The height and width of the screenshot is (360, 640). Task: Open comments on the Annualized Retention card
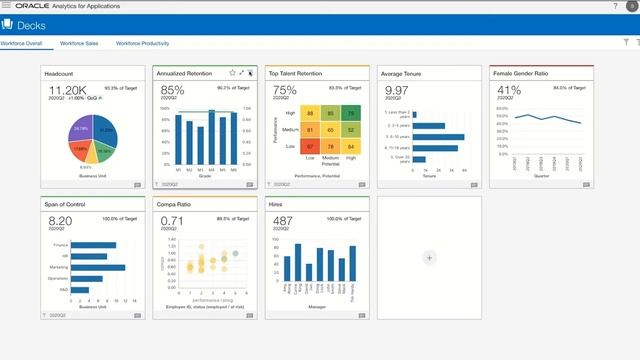tap(250, 184)
